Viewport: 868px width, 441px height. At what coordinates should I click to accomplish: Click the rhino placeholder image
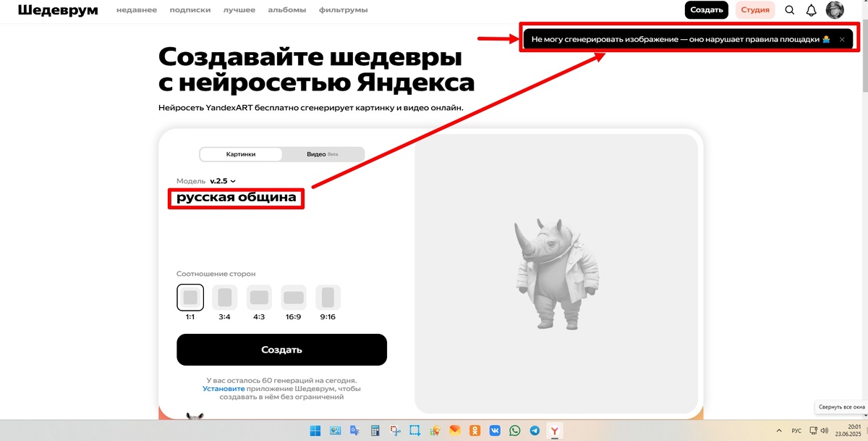click(556, 273)
